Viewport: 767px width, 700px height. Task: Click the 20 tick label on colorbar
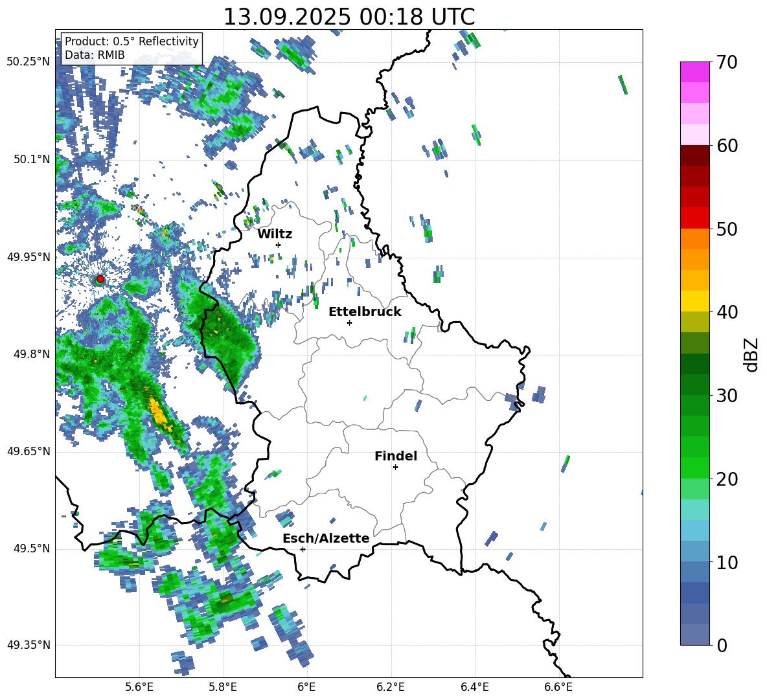[x=727, y=479]
